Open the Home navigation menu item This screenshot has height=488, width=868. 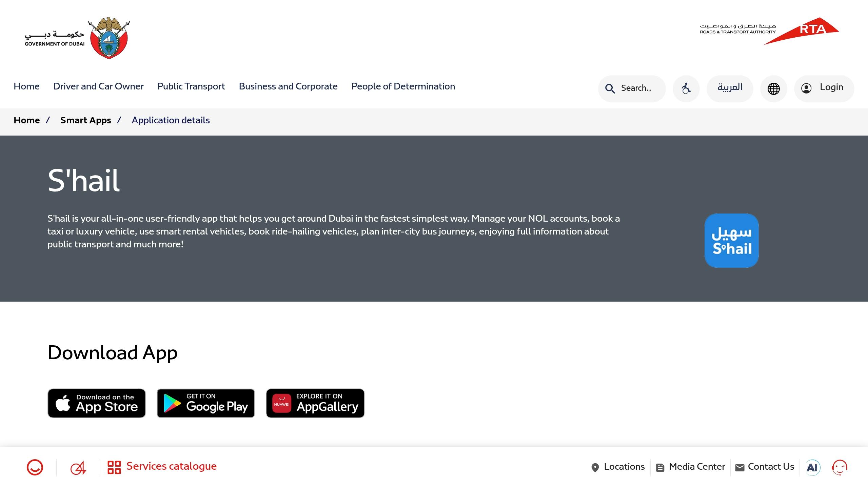tap(26, 86)
